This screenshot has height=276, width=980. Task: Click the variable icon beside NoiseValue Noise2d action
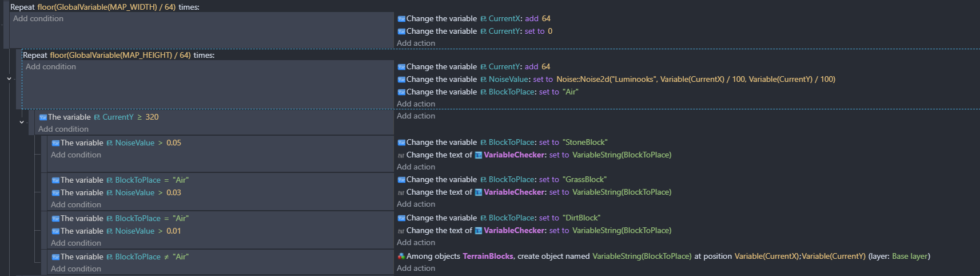coord(401,80)
